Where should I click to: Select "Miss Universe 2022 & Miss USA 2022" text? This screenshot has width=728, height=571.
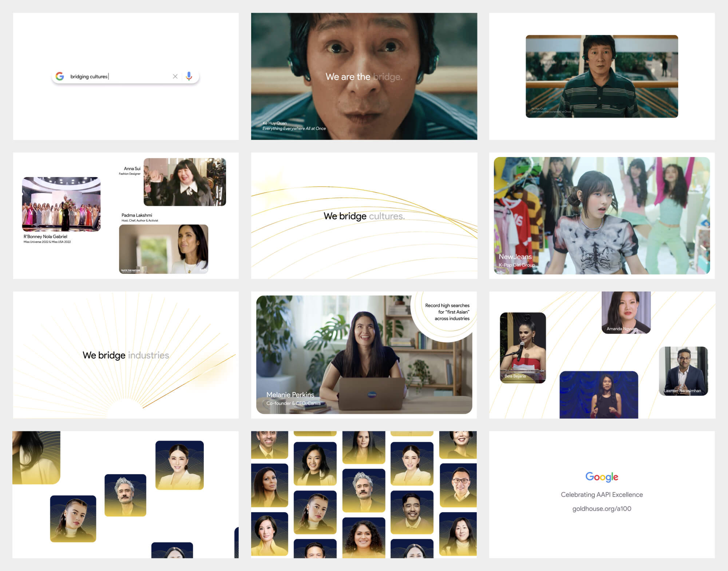(47, 242)
